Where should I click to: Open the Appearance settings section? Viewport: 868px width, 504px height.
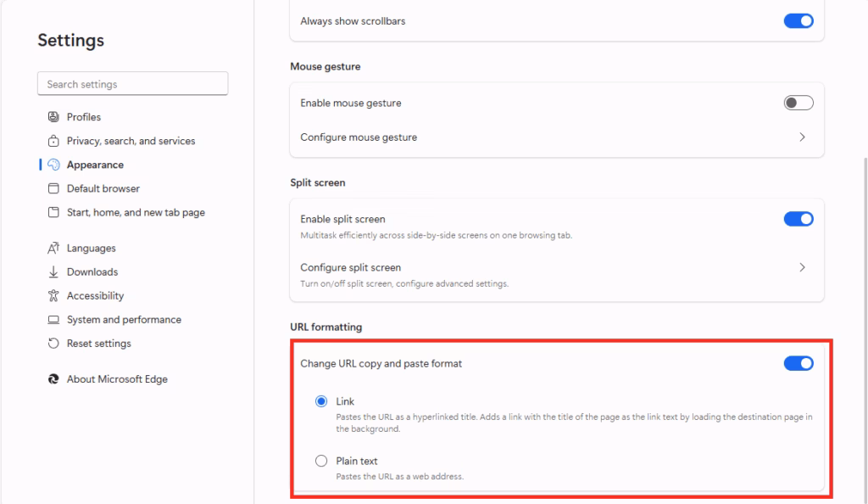(x=95, y=165)
